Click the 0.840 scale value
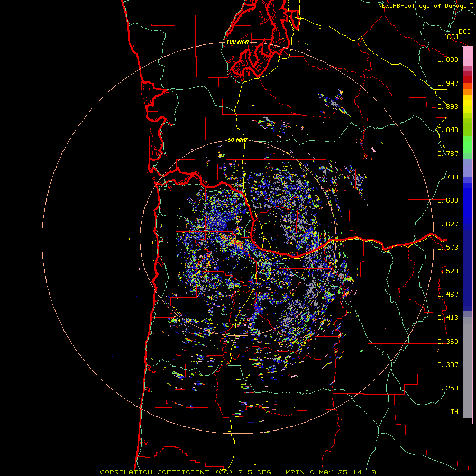 pyautogui.click(x=448, y=130)
